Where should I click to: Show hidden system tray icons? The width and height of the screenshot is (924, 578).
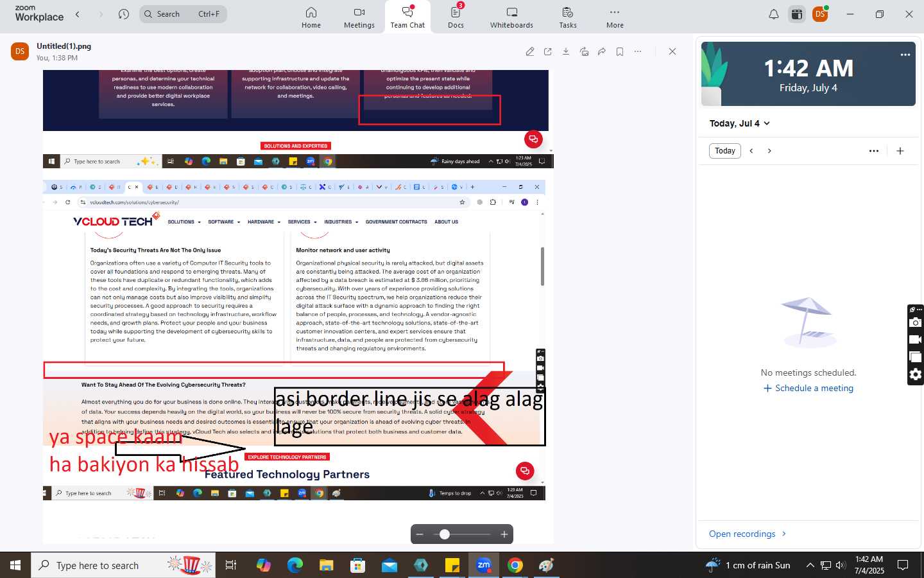point(810,565)
